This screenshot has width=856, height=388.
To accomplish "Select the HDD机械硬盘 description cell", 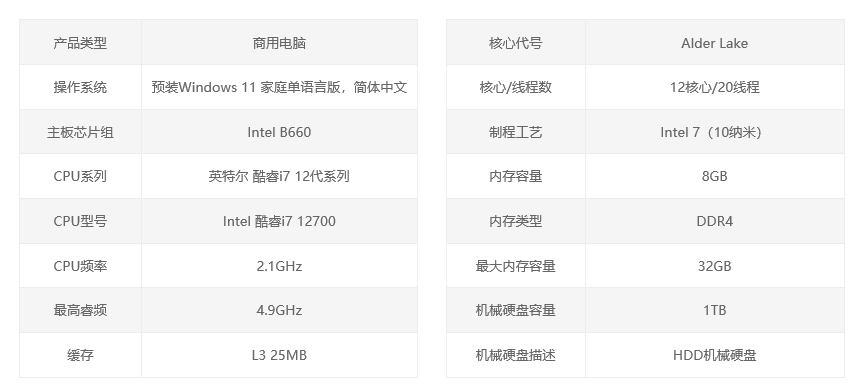I will (x=715, y=355).
